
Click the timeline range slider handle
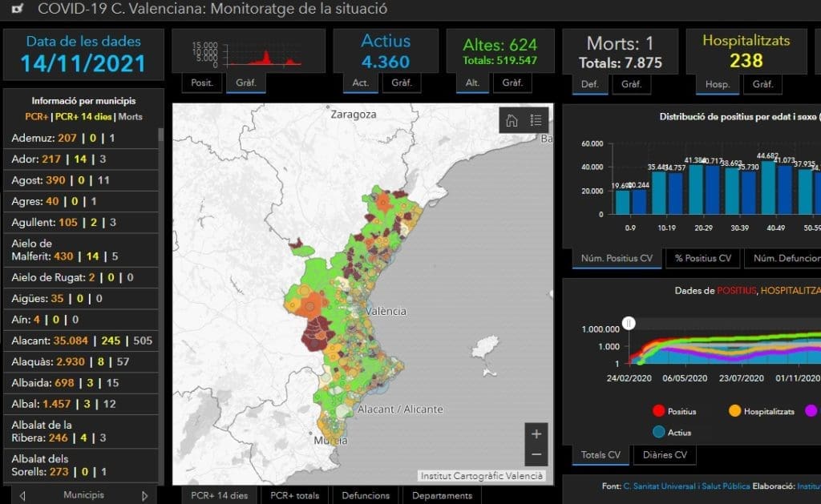click(x=630, y=323)
